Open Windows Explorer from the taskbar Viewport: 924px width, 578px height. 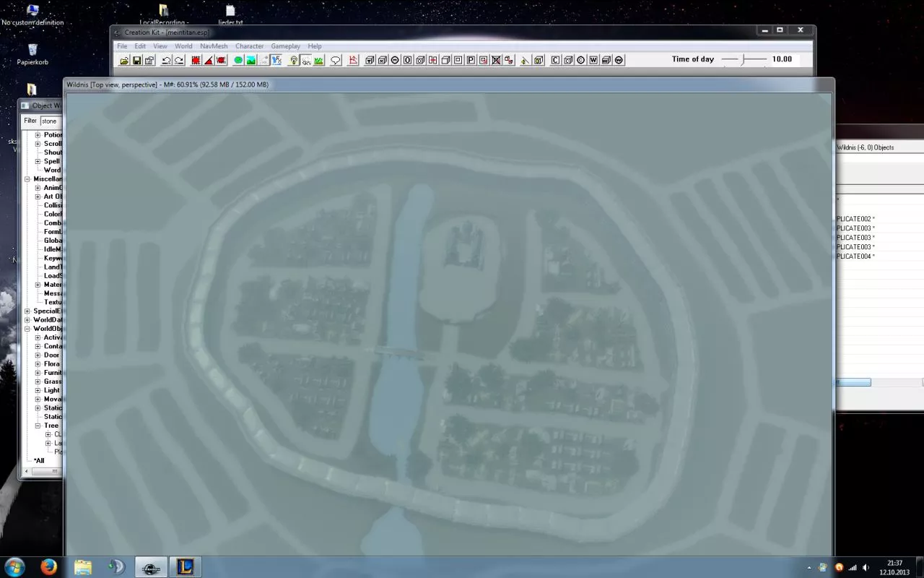(x=83, y=567)
